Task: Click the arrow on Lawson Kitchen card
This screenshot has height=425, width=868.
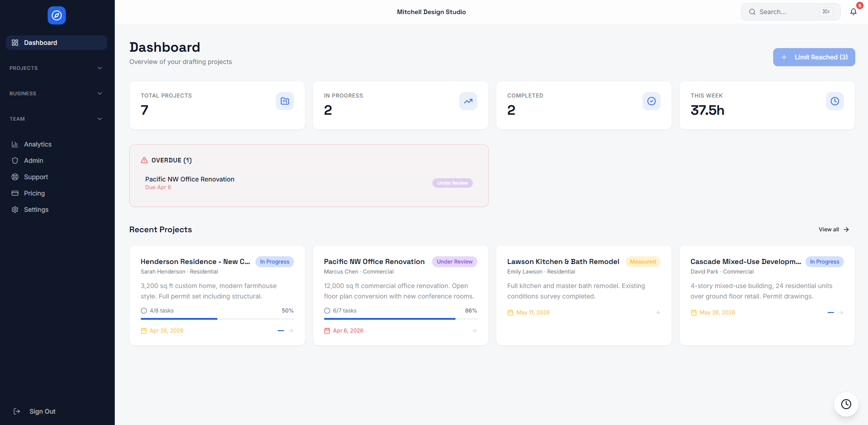Action: click(x=657, y=313)
